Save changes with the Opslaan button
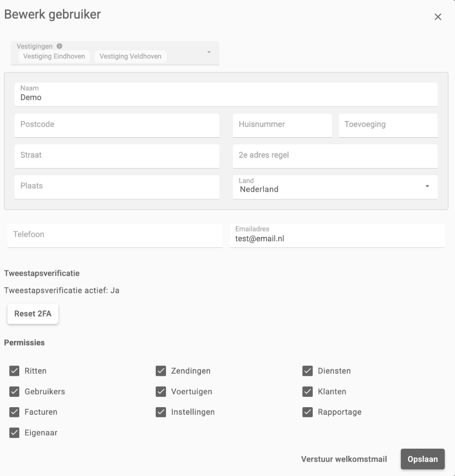 point(422,459)
